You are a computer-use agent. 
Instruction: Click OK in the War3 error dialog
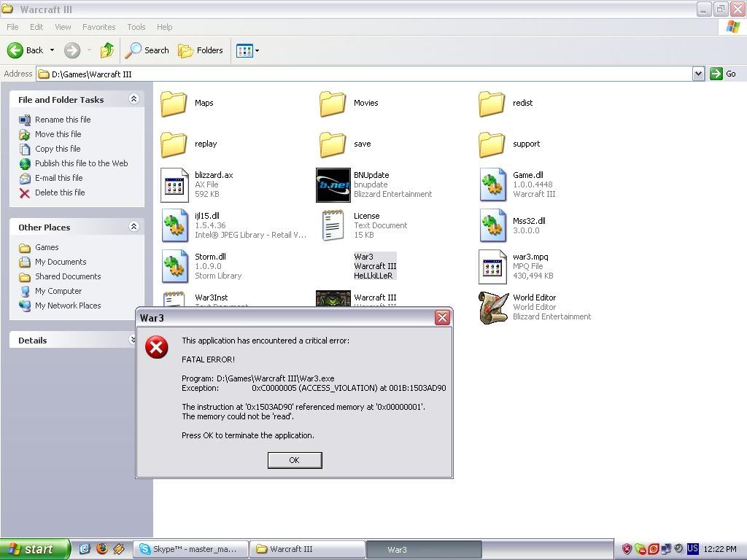(x=294, y=460)
